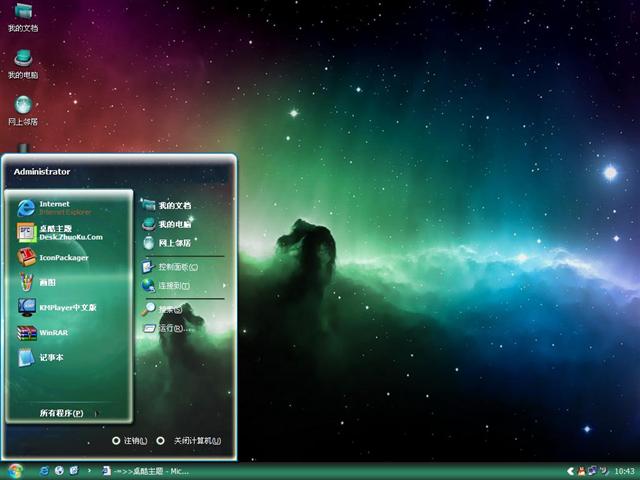This screenshot has height=480, width=640.
Task: Click the QQ penguin tray icon
Action: click(x=581, y=471)
